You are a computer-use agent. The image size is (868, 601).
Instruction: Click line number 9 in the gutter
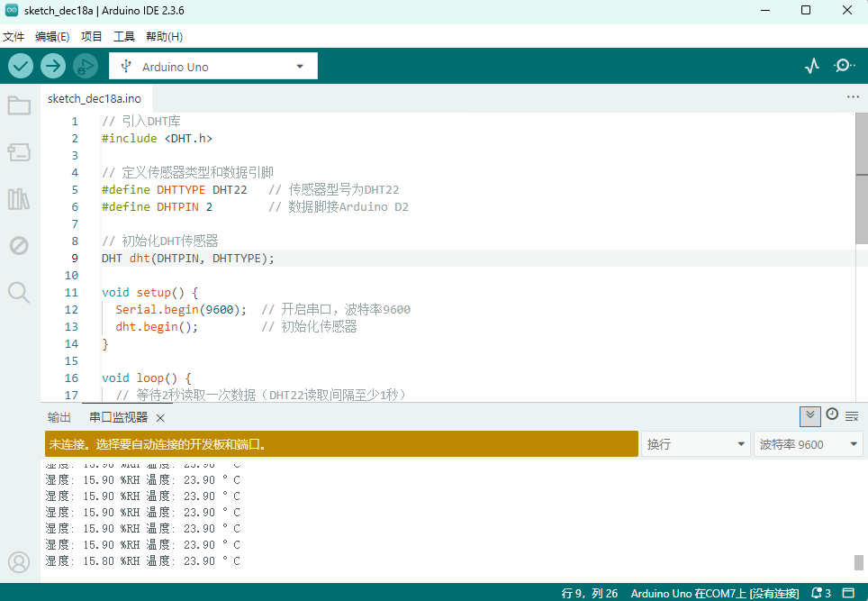tap(75, 258)
